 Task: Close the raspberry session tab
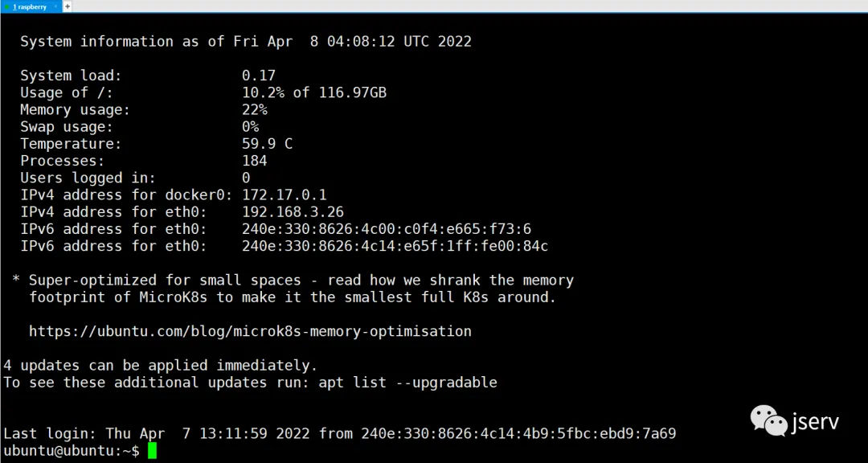pyautogui.click(x=56, y=7)
